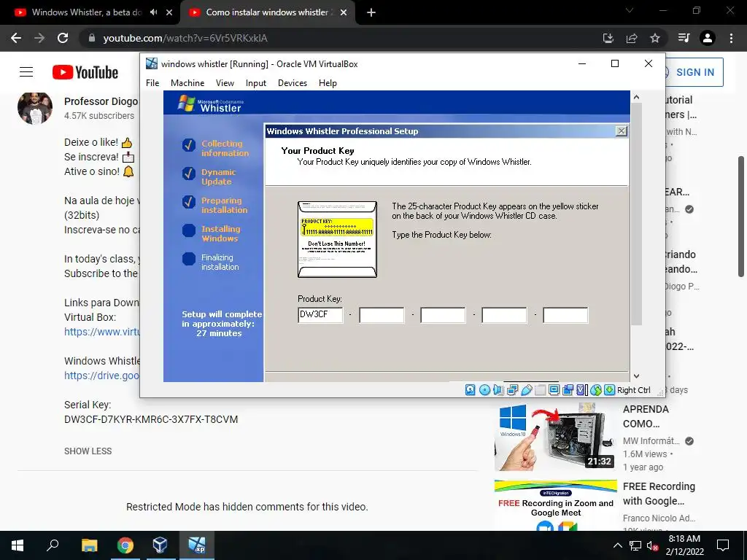The width and height of the screenshot is (747, 560).
Task: Click the YouTube page vertical scrollbar thumb
Action: (741, 216)
